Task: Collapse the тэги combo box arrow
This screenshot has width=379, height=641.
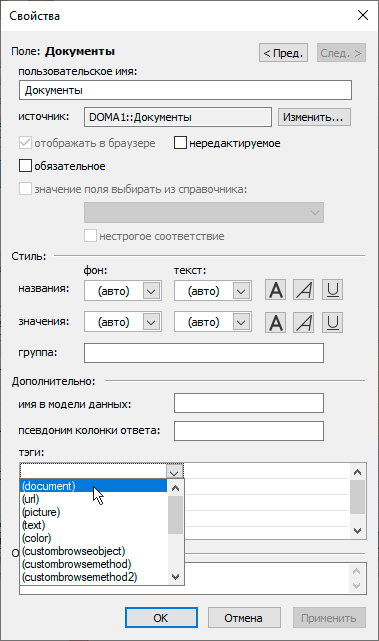Action: tap(175, 472)
